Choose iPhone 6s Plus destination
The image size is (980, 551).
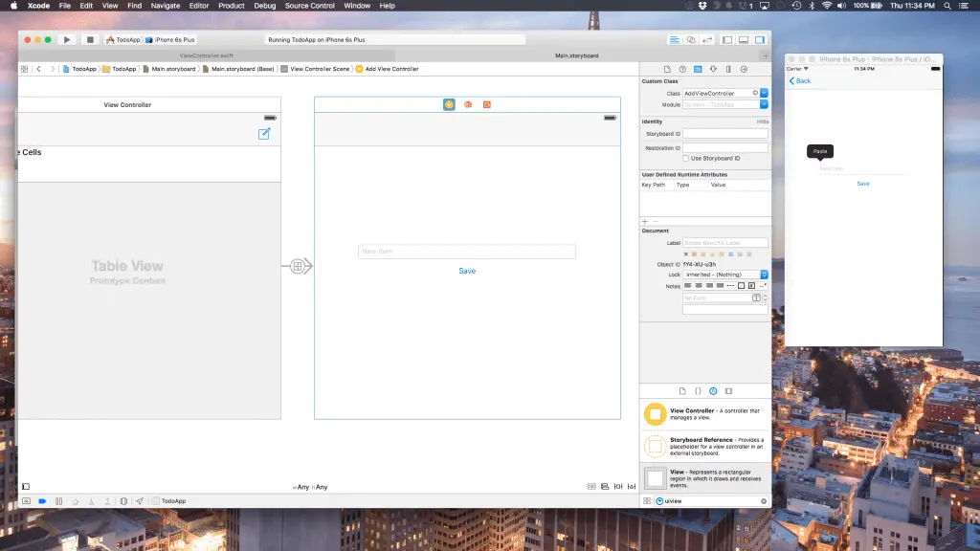pos(170,39)
